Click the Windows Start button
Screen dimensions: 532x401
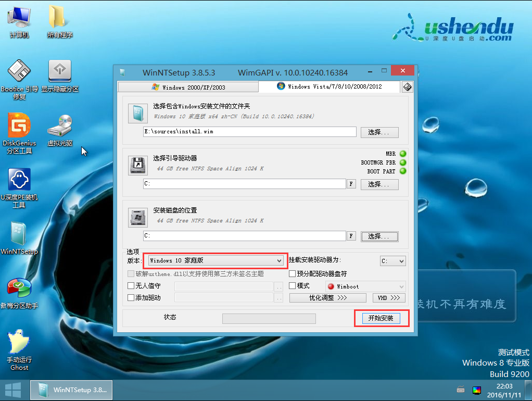tap(13, 390)
